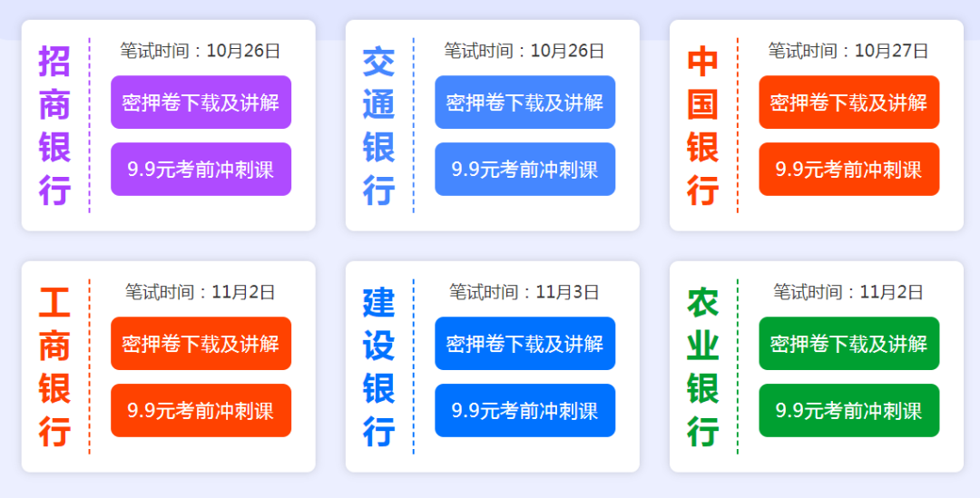Click 笔试时间:10月27日 text

[848, 51]
